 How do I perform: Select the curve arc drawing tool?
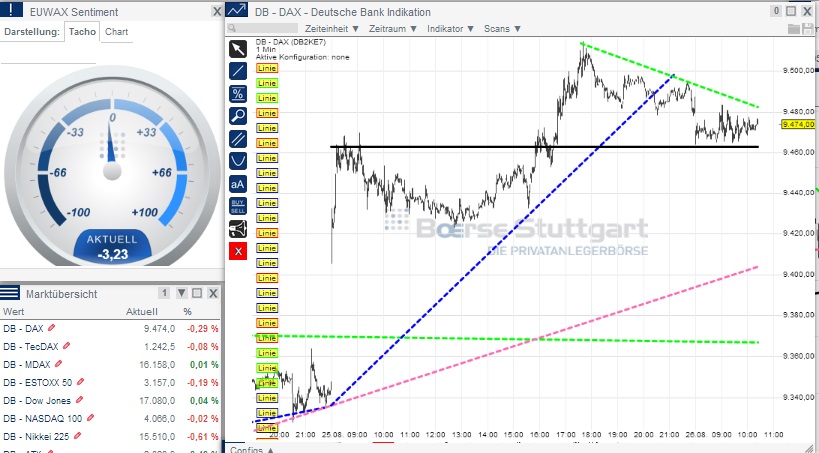click(238, 161)
